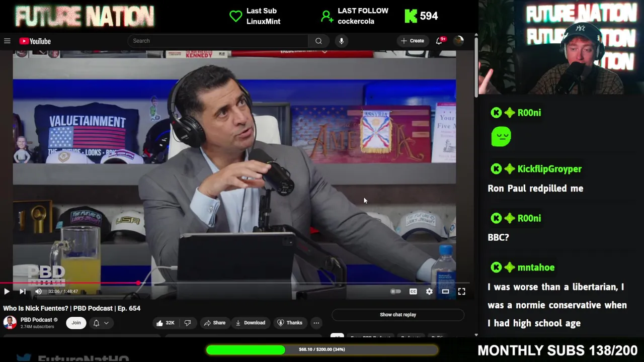
Task: Click the chat username mntahoe
Action: tap(536, 267)
